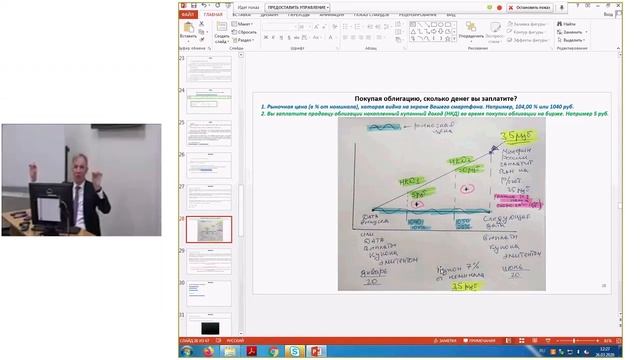
Task: Expand the Выделить (Select) dropdown
Action: click(x=572, y=40)
